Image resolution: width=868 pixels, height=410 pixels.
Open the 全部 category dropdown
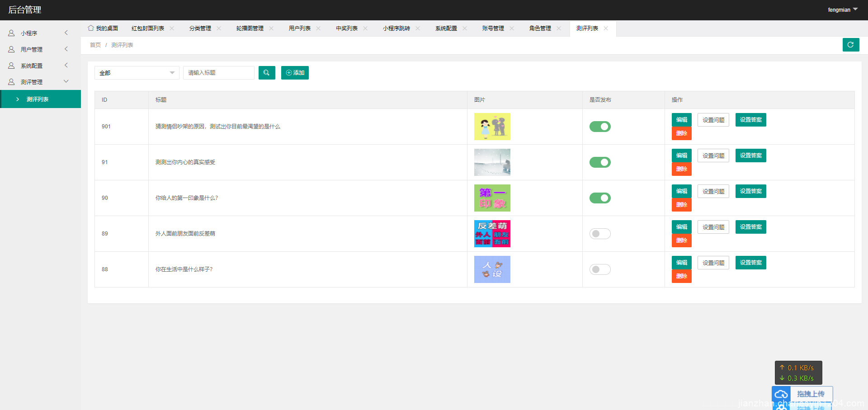(x=137, y=73)
